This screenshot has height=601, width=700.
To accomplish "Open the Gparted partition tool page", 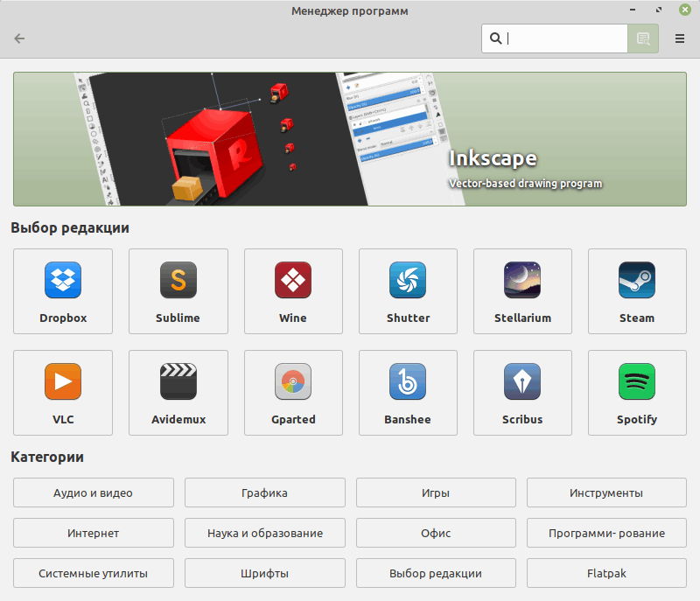I will pos(293,392).
